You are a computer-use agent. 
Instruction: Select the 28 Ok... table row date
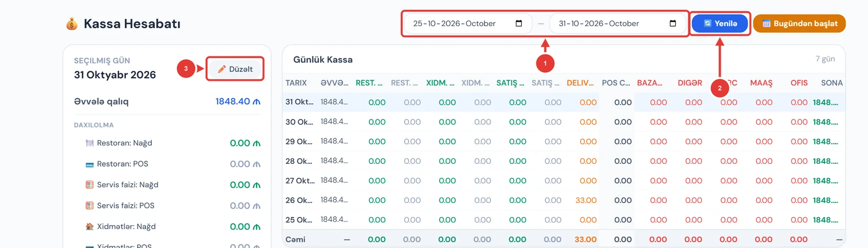click(299, 161)
